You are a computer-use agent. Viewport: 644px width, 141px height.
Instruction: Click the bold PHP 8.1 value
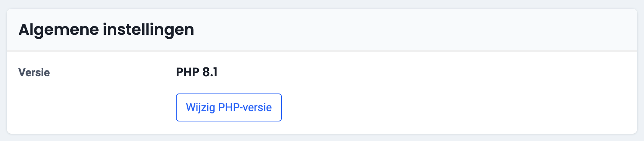point(197,72)
